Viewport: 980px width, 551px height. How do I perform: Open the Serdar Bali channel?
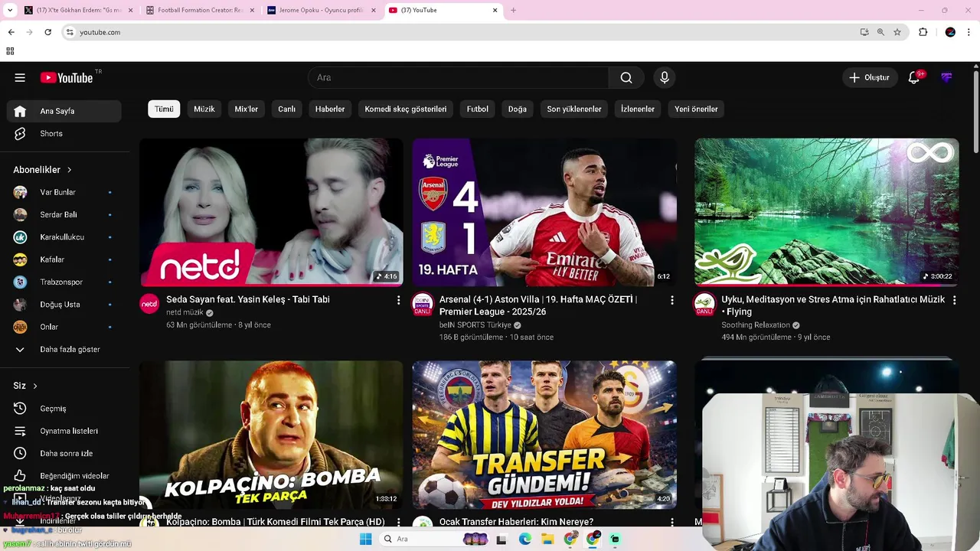click(x=64, y=214)
